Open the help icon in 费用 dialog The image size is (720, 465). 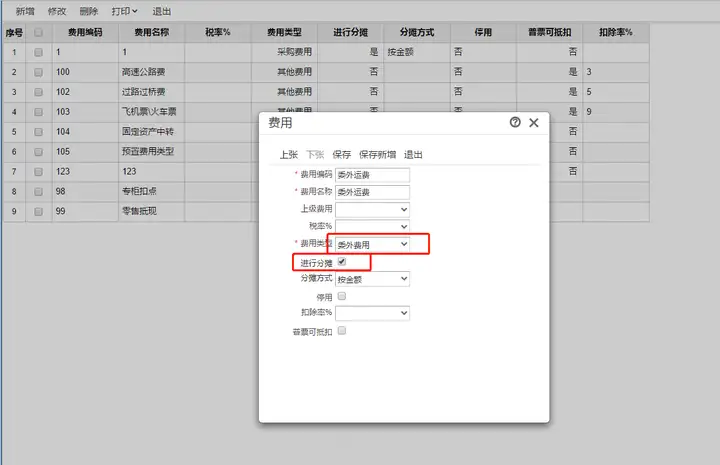pos(515,122)
